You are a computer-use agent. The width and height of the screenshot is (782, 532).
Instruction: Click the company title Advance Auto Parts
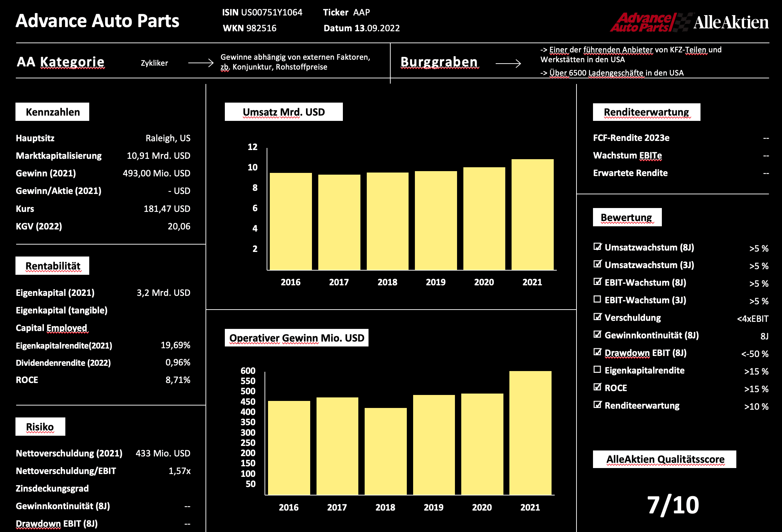click(97, 21)
